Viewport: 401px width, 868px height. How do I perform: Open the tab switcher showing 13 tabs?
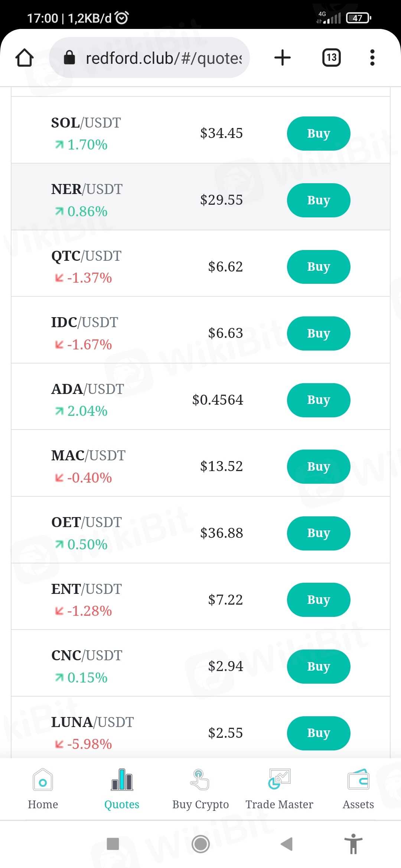tap(331, 57)
